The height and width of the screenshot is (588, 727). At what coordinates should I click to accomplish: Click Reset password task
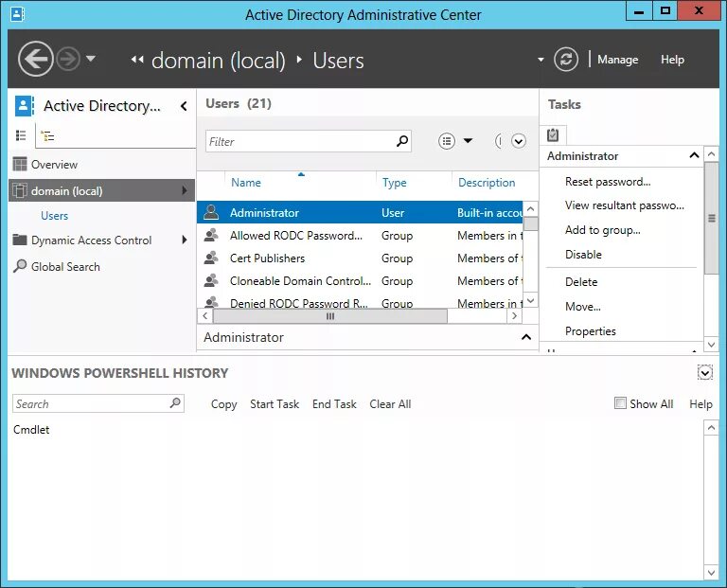[608, 182]
